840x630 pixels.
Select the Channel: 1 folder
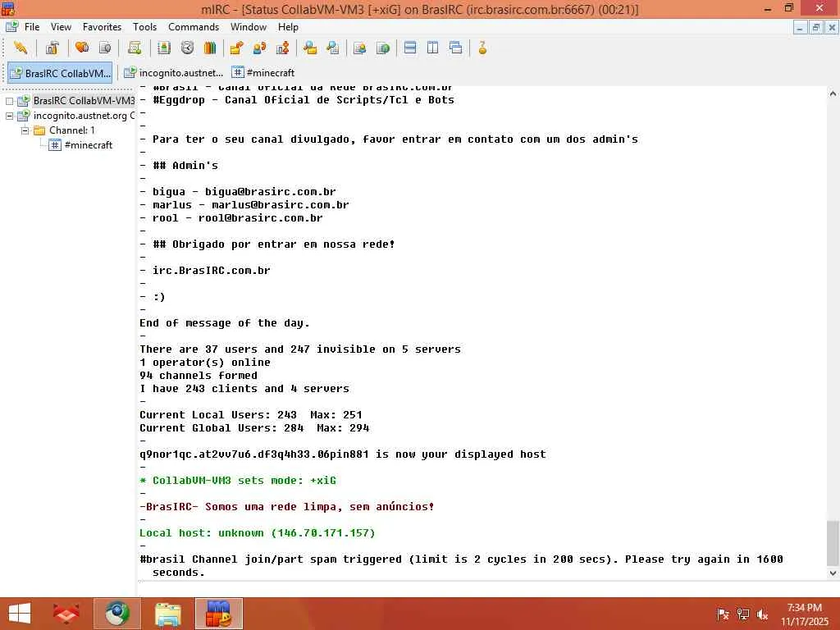click(x=72, y=130)
